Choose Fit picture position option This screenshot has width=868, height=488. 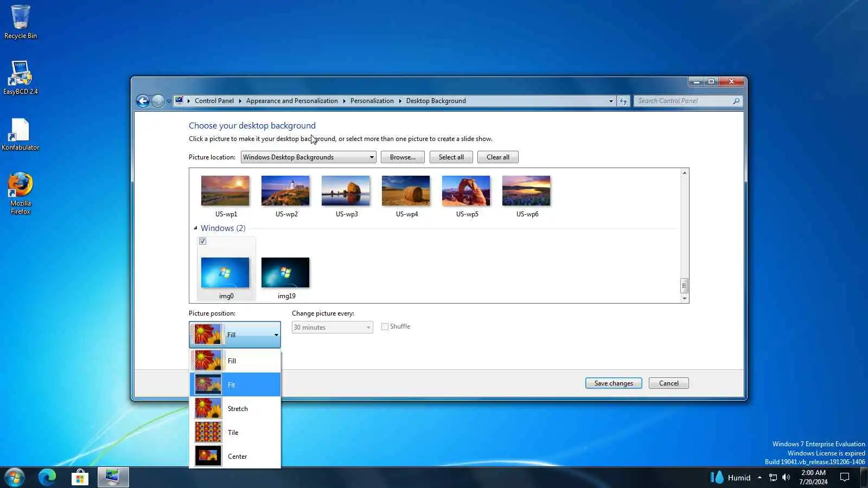pyautogui.click(x=235, y=384)
